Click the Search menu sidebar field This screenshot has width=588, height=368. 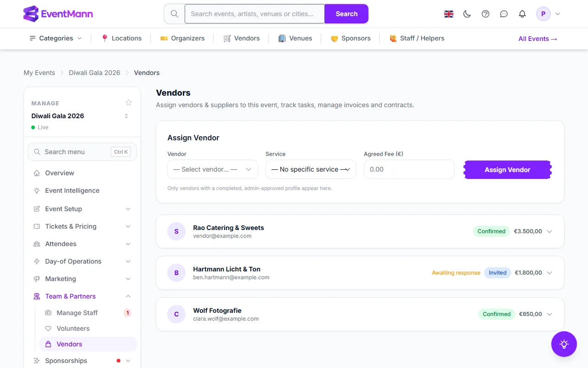point(82,152)
